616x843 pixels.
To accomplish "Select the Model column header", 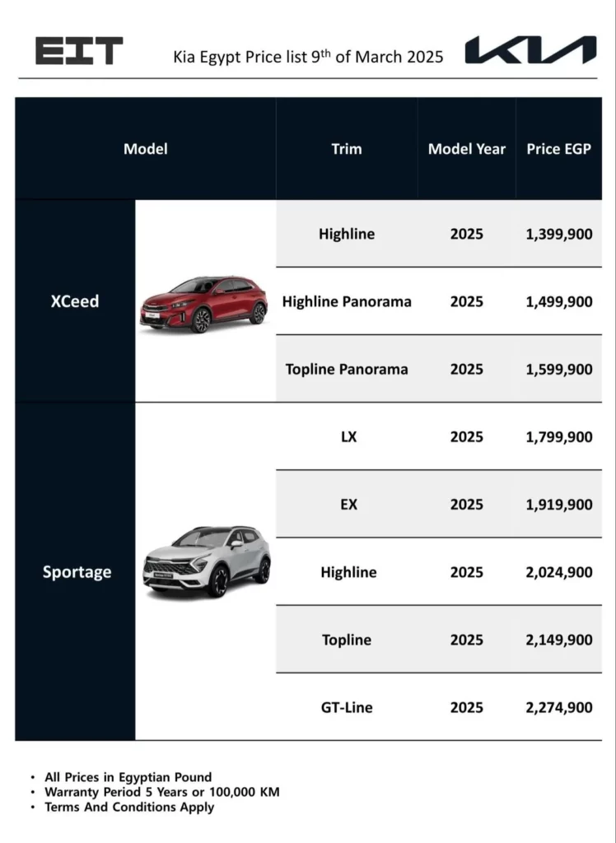I will tap(145, 149).
